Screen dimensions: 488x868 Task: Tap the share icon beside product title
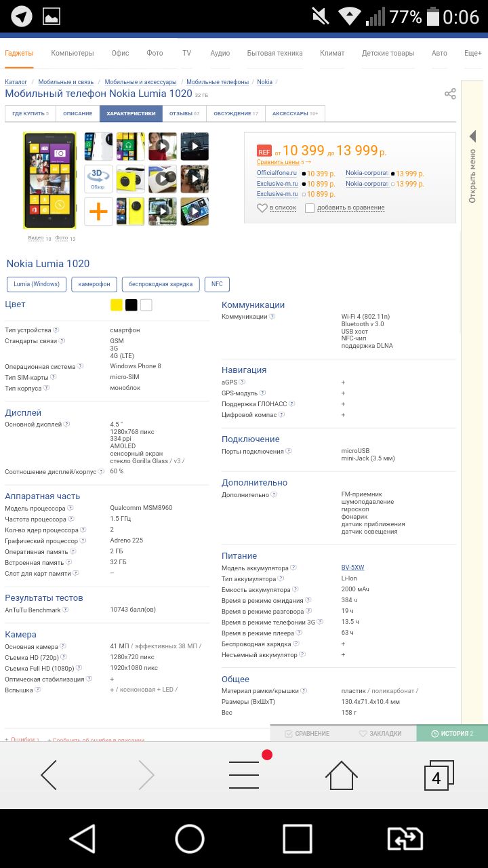(450, 94)
